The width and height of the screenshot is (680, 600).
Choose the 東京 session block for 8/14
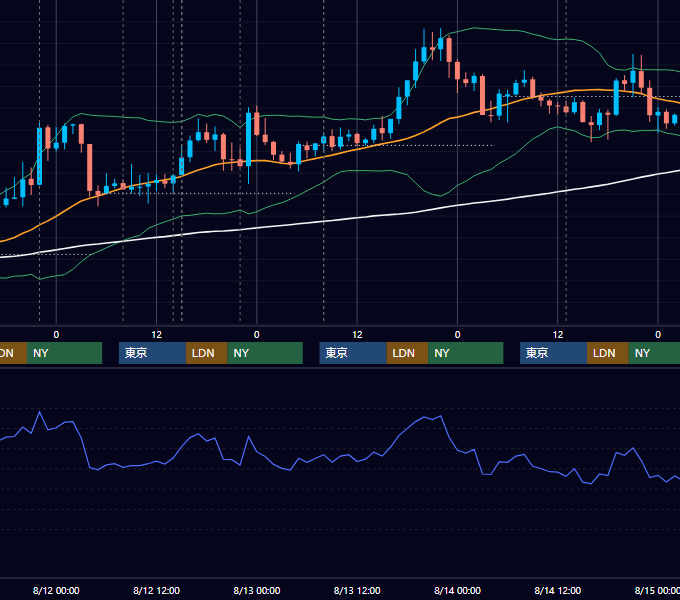[x=554, y=353]
